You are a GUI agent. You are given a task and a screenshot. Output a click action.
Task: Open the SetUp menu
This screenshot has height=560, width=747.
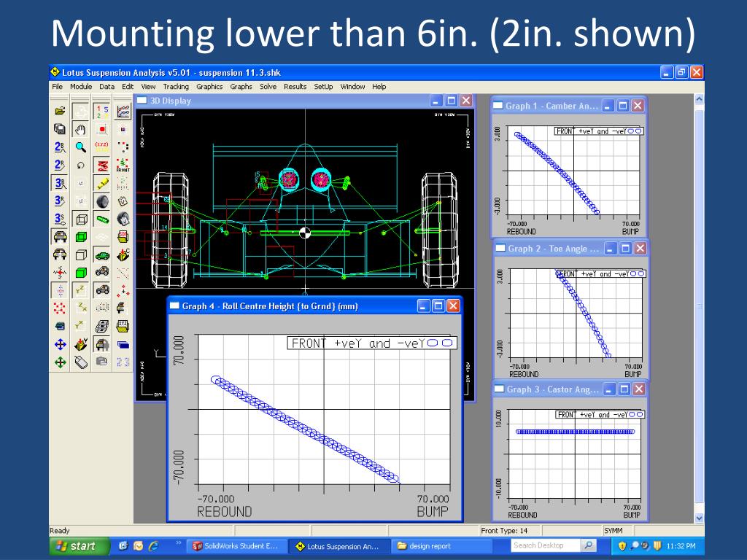click(323, 87)
